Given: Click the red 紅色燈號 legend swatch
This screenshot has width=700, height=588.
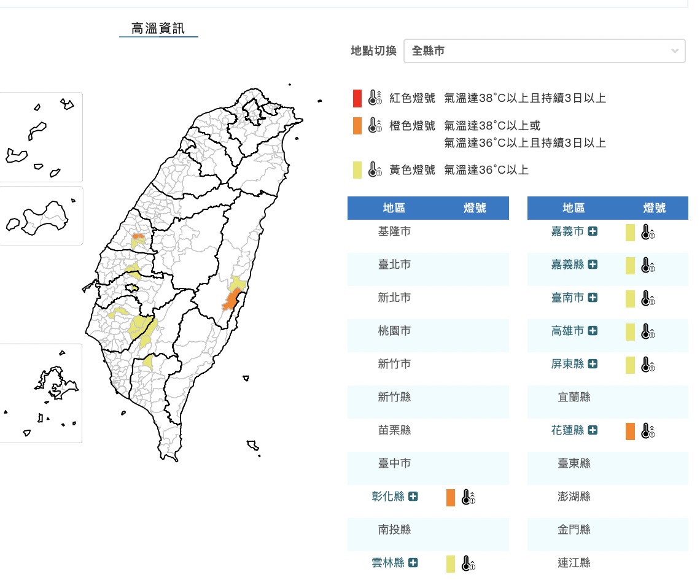Looking at the screenshot, I should click(357, 98).
